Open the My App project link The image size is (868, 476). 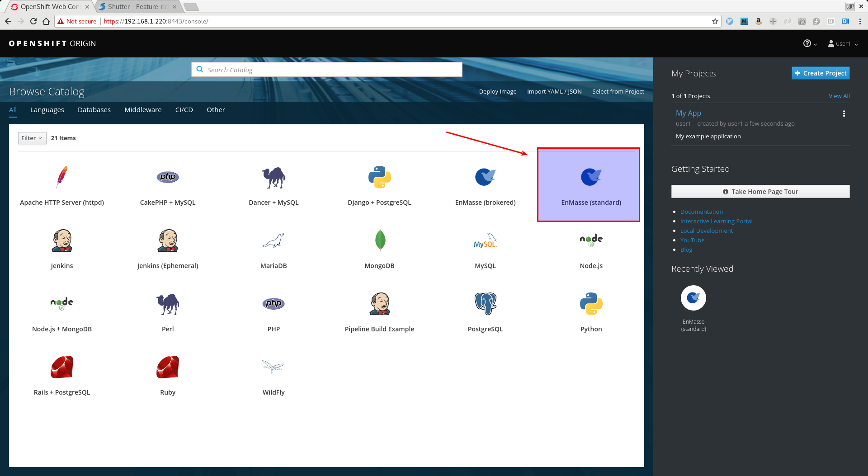688,113
